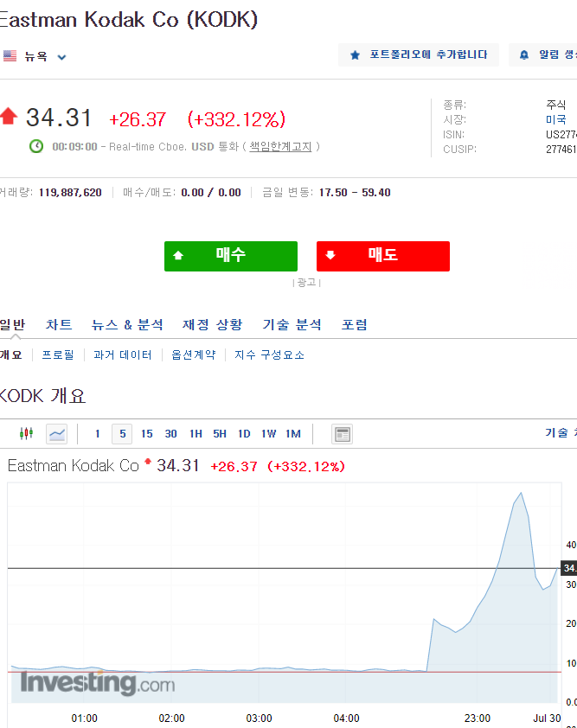Select the 1D chart interval
The width and height of the screenshot is (577, 728).
[244, 434]
